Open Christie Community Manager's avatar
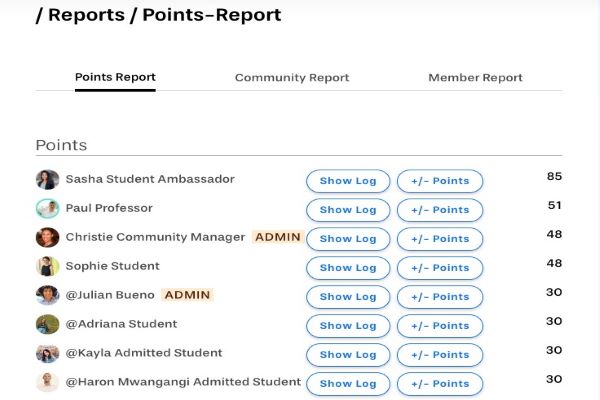600x400 pixels. (47, 238)
